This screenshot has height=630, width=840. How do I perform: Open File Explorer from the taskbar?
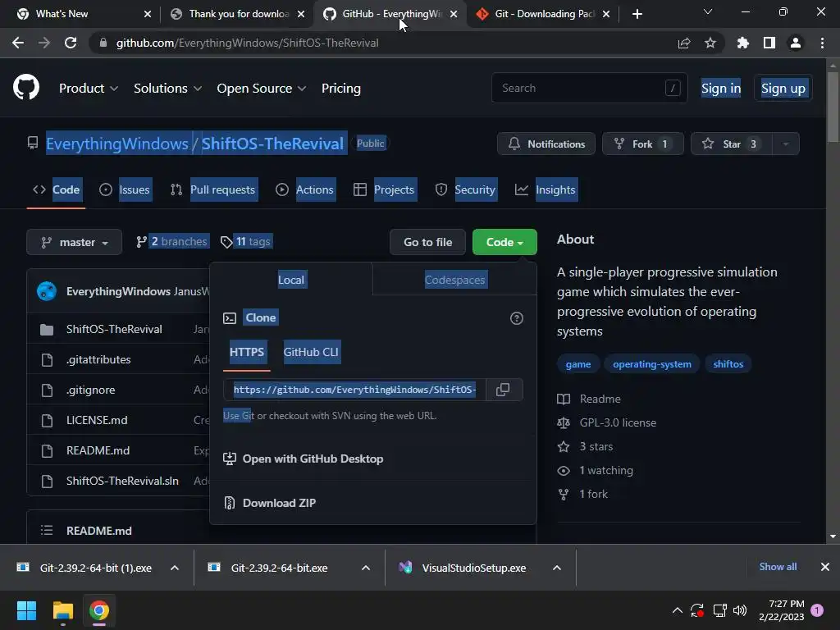click(x=62, y=610)
